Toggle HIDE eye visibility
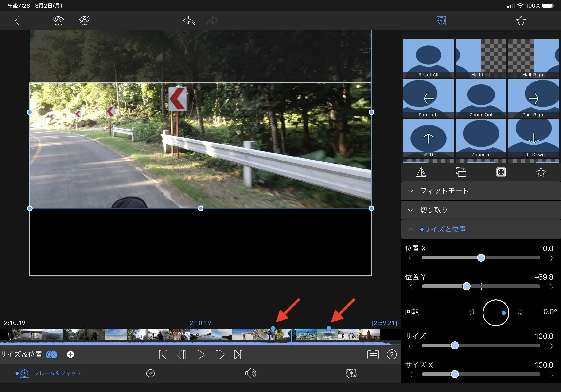 point(85,20)
